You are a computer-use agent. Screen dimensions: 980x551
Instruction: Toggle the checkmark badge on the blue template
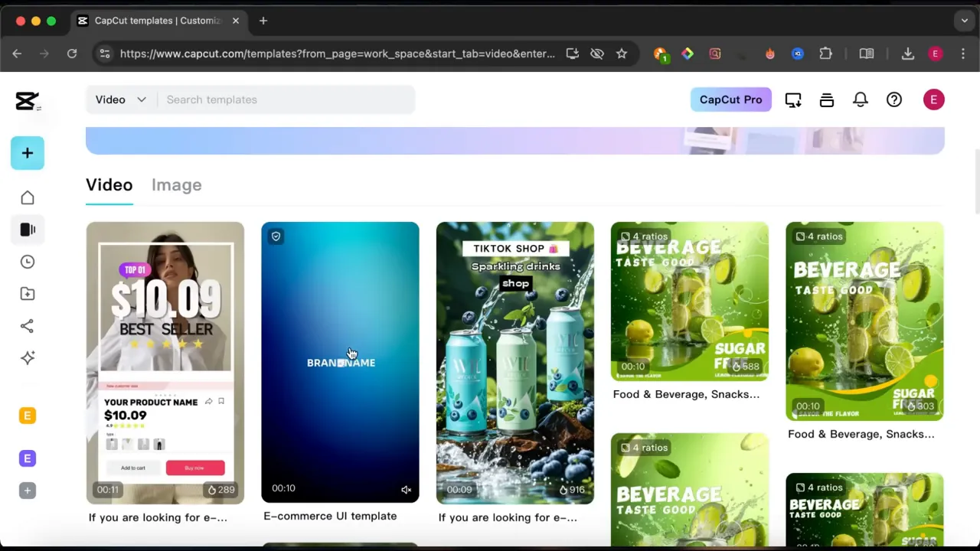tap(276, 236)
